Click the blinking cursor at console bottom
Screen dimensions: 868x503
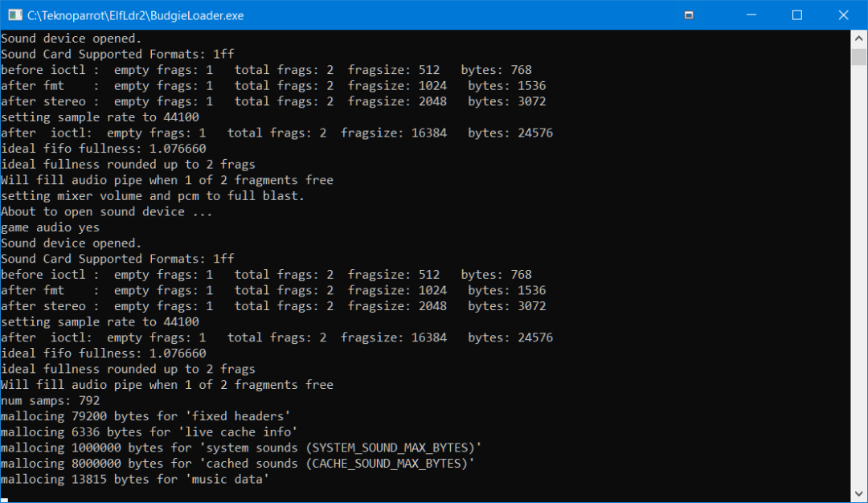click(x=4, y=499)
